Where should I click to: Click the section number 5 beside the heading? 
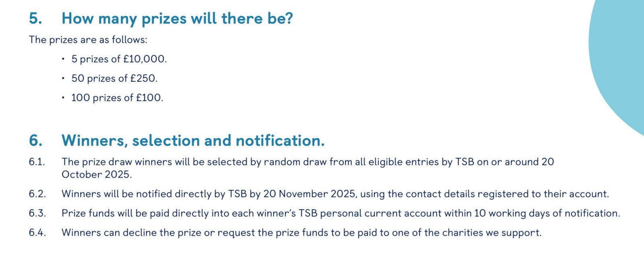click(35, 19)
